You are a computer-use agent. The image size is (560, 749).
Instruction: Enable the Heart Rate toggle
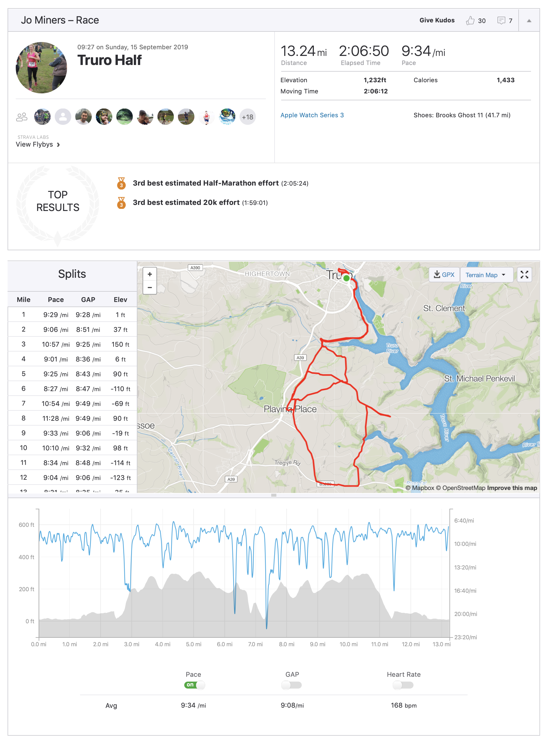click(403, 685)
